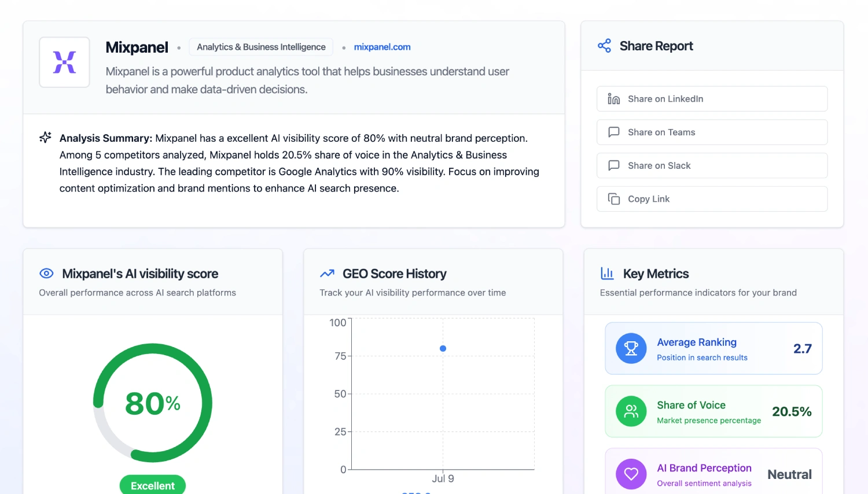Screen dimensions: 868x494
Task: Click the eye icon next to visibility score
Action: coord(46,274)
